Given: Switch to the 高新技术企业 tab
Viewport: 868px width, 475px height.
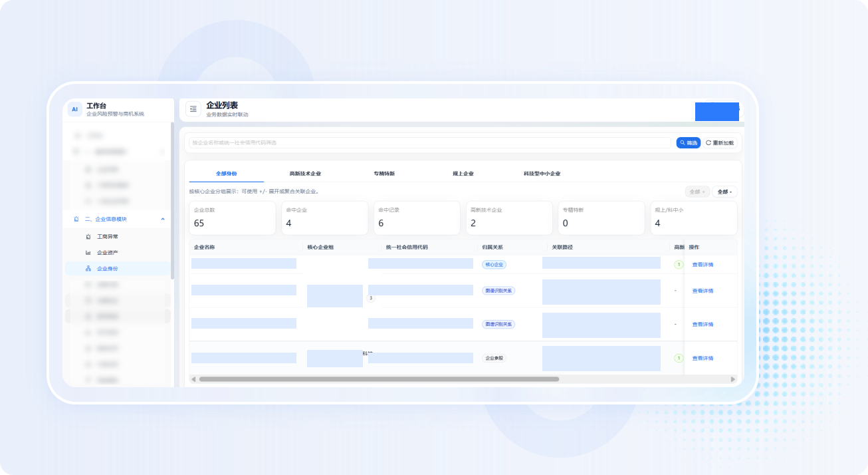Looking at the screenshot, I should (x=305, y=174).
